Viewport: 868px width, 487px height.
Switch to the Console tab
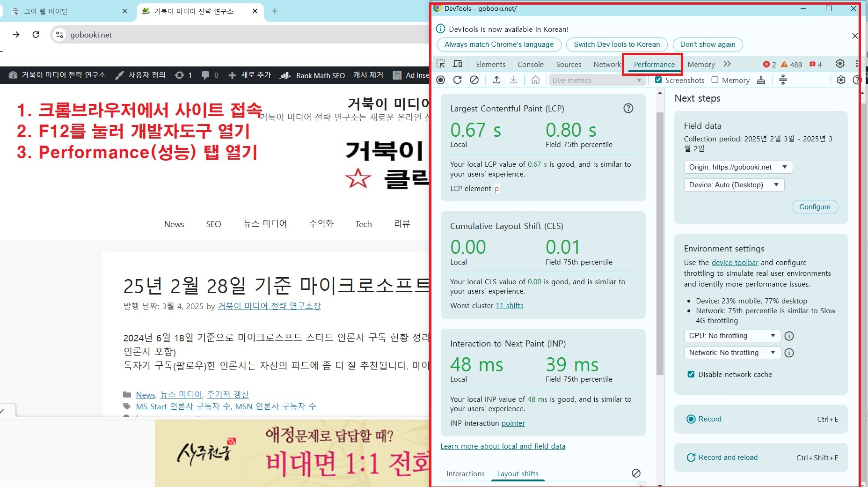coord(530,65)
